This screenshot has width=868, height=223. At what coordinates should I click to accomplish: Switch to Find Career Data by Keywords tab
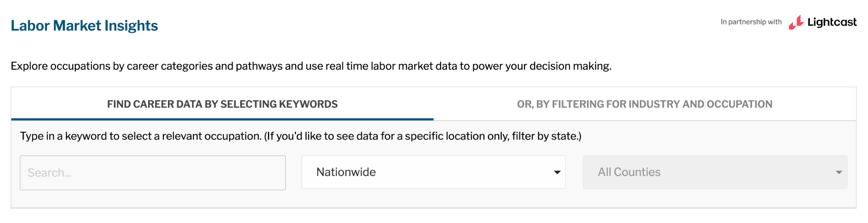222,104
